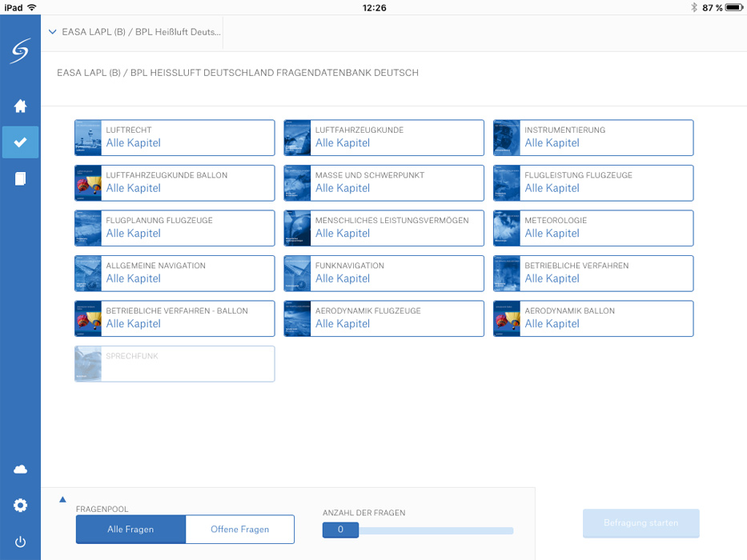747x560 pixels.
Task: Select the FLUGPLANUNG FLUGZEUGE subject label
Action: coord(159,221)
